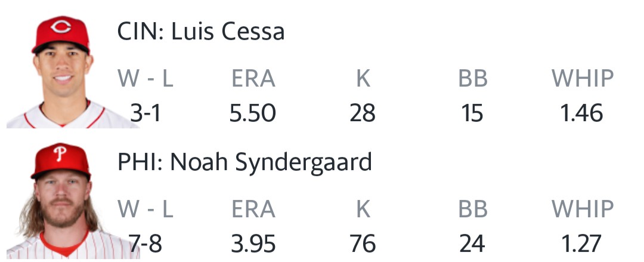Click the WHIP label in Syndergaard's row
The height and width of the screenshot is (262, 644).
[582, 209]
